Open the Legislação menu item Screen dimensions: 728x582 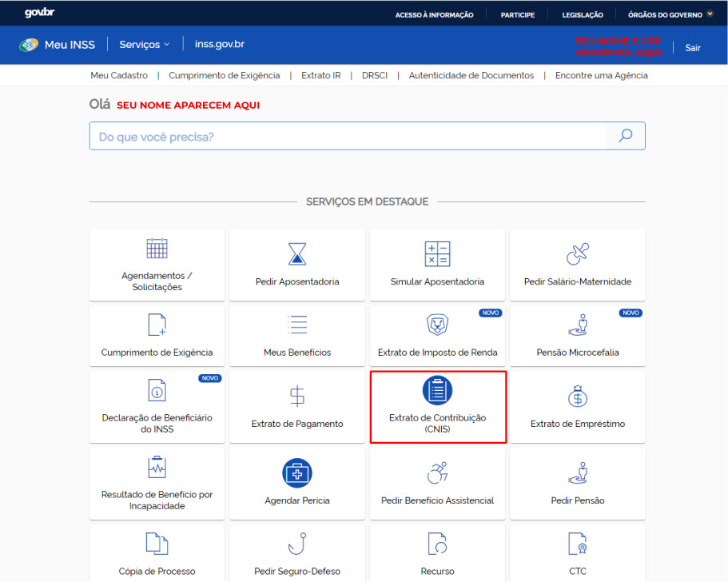583,15
